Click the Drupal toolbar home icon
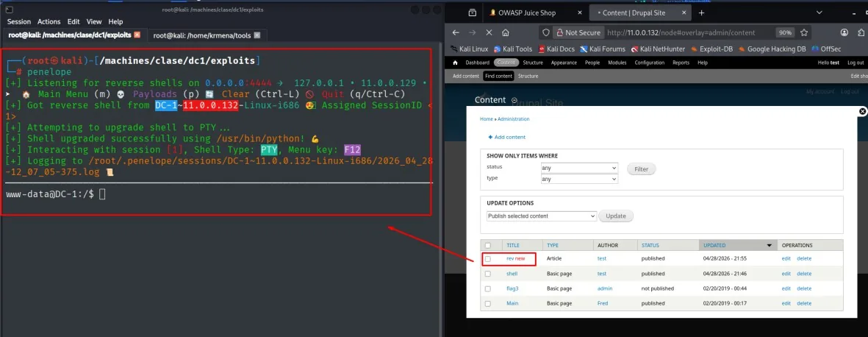868x337 pixels. (456, 63)
